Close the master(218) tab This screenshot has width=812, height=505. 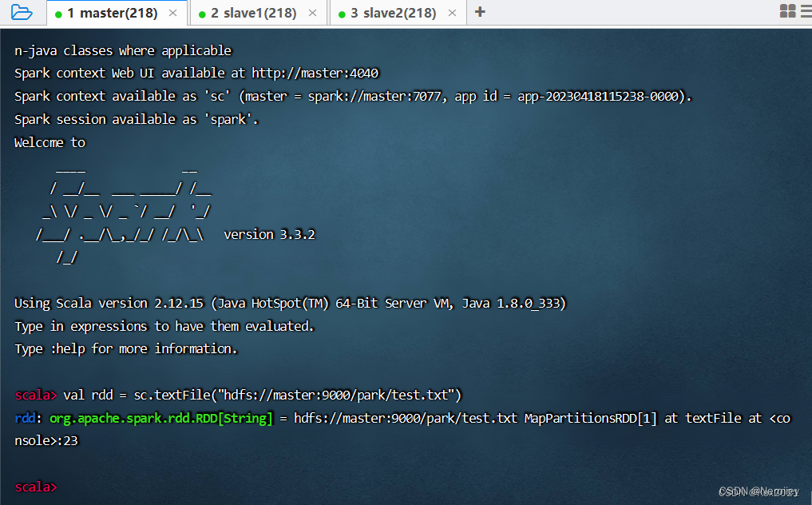pos(173,13)
